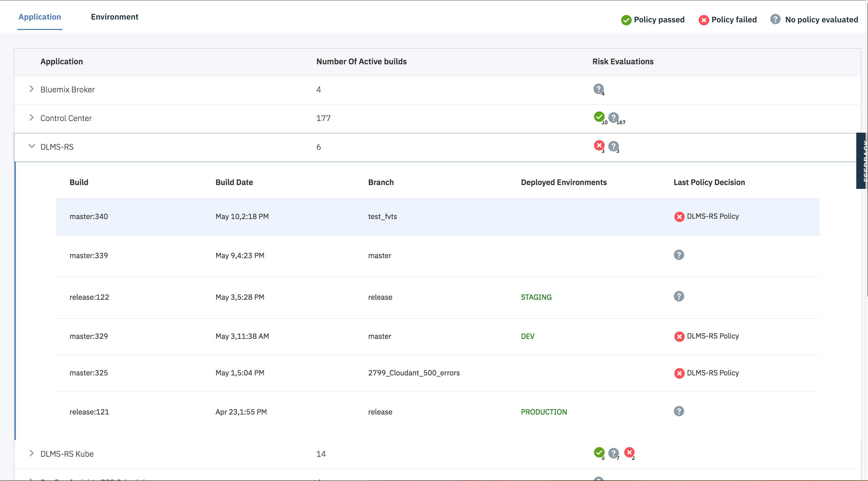Click Bluemix Broker no-policy question icon
This screenshot has height=481, width=868.
point(598,89)
